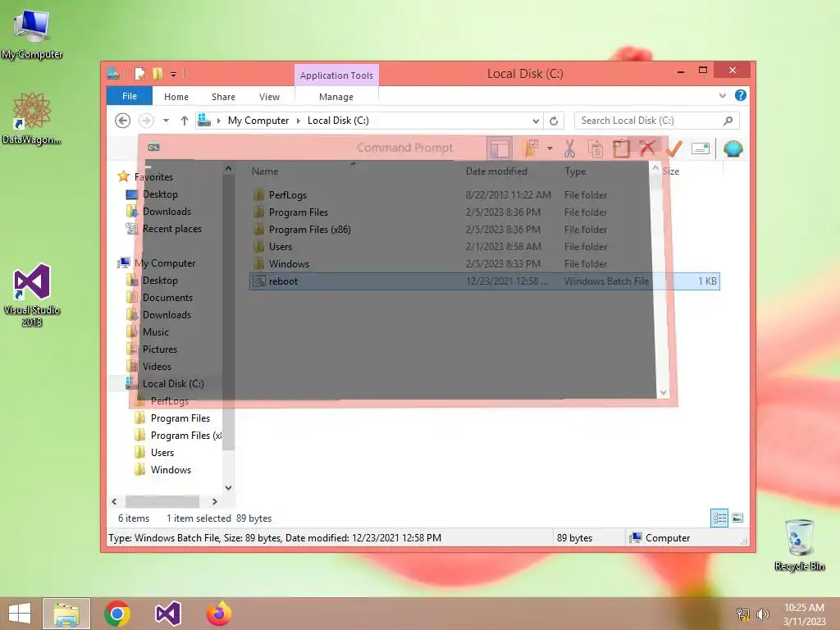Select Documents in the navigation tree
Image resolution: width=840 pixels, height=630 pixels.
point(167,297)
